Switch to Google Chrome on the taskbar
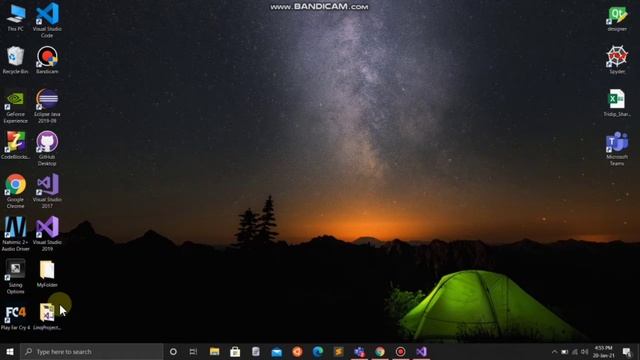The height and width of the screenshot is (360, 640). point(380,351)
